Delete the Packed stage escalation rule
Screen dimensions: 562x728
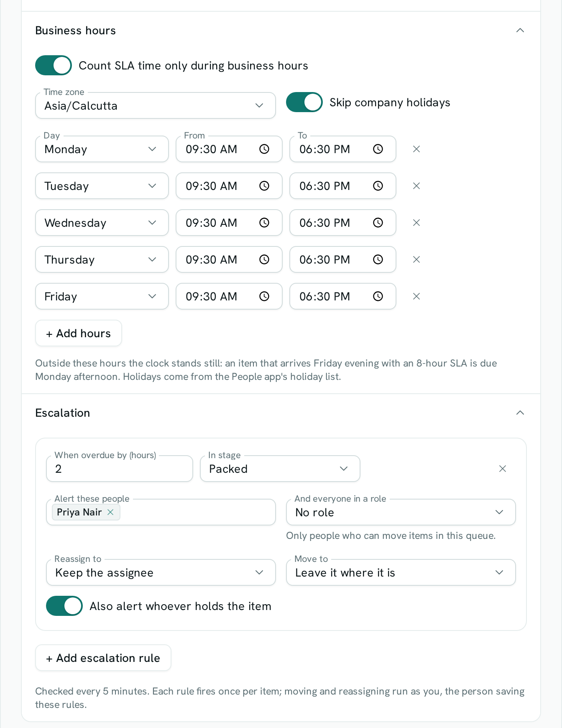[x=503, y=469]
